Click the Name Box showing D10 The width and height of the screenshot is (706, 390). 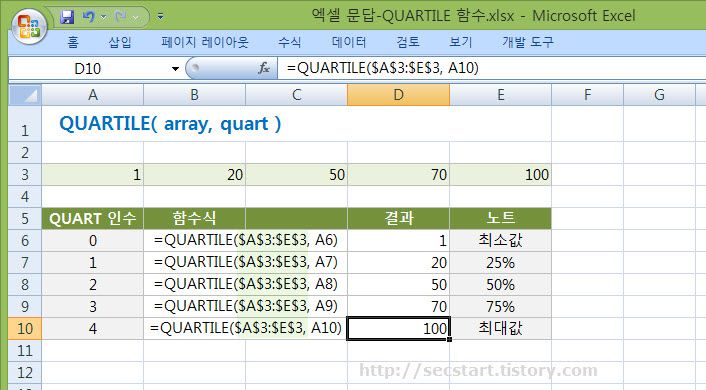[88, 69]
